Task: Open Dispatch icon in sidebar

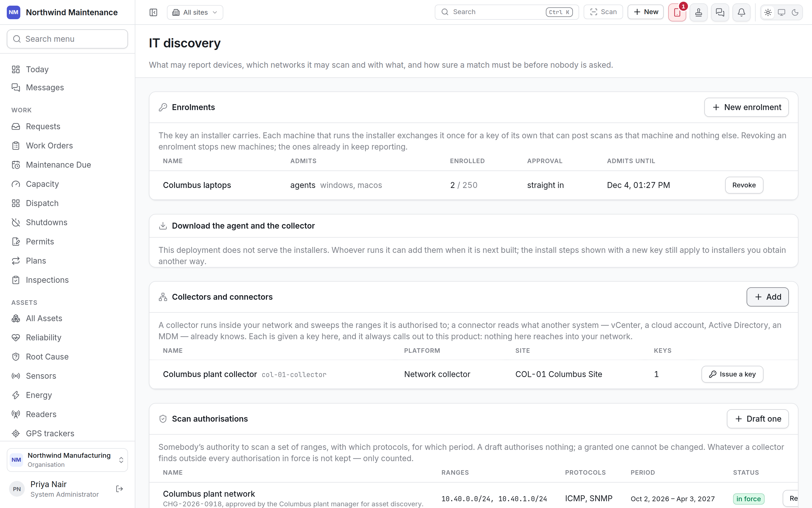Action: (x=16, y=203)
